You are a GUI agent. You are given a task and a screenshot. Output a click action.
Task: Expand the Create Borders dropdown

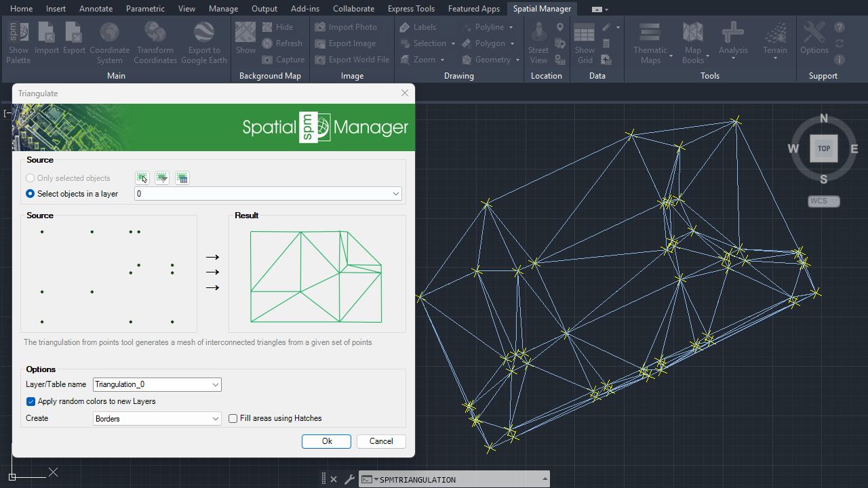click(216, 419)
